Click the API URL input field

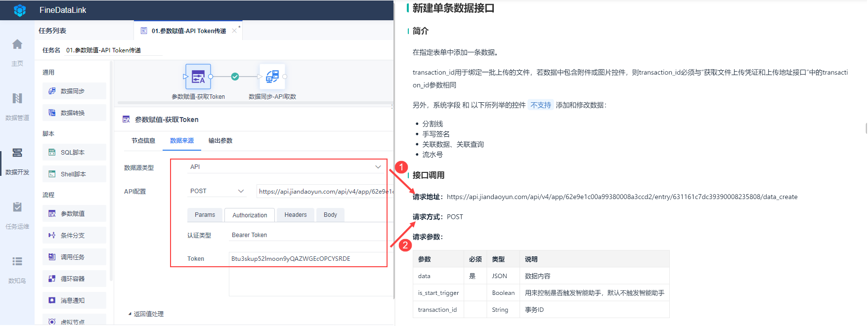click(325, 191)
